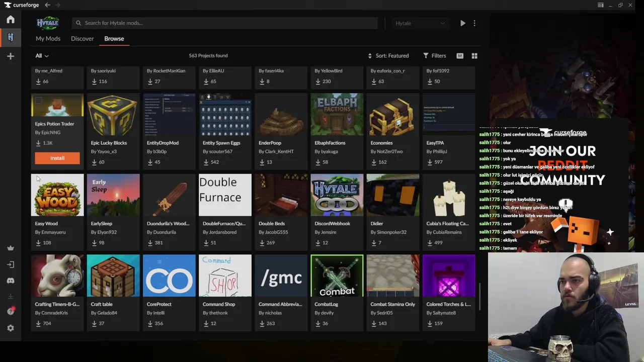Open the help question mark icon
The height and width of the screenshot is (362, 644).
pos(11,311)
